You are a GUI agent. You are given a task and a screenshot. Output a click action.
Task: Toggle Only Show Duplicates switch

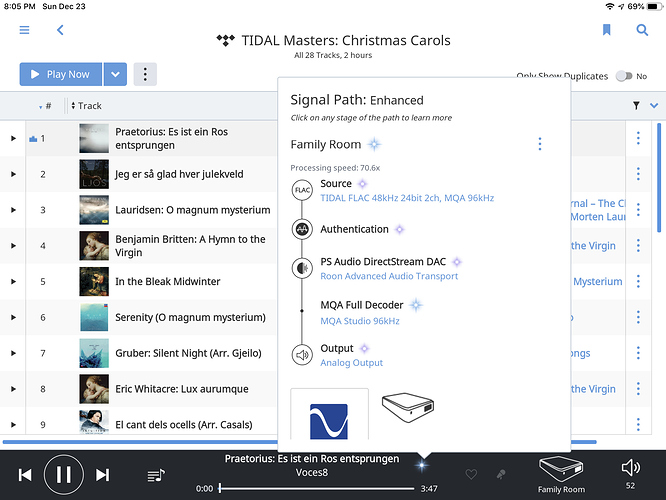624,76
